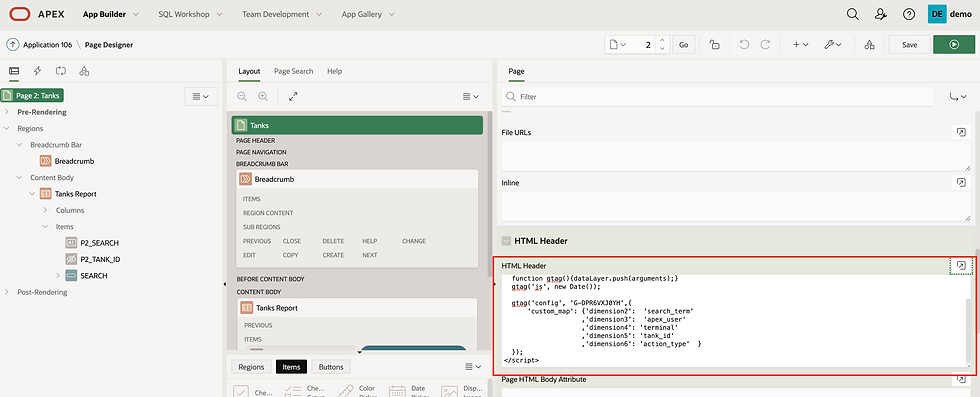Increment the page number stepper

pyautogui.click(x=662, y=41)
